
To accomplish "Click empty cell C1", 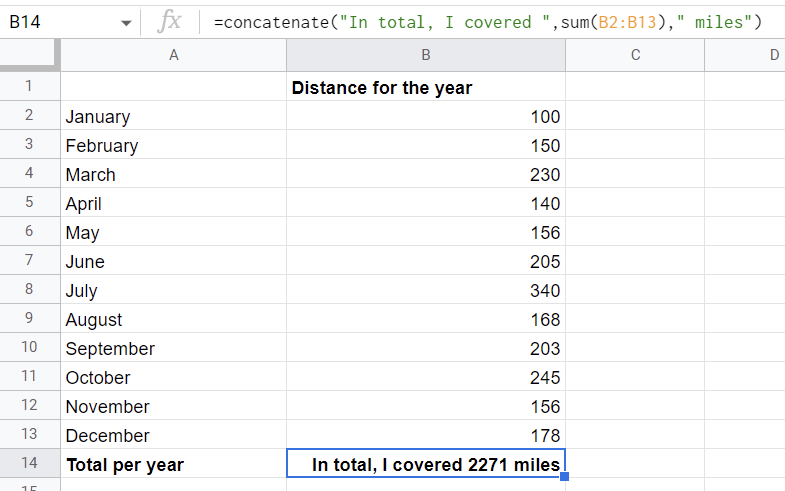I will (635, 87).
